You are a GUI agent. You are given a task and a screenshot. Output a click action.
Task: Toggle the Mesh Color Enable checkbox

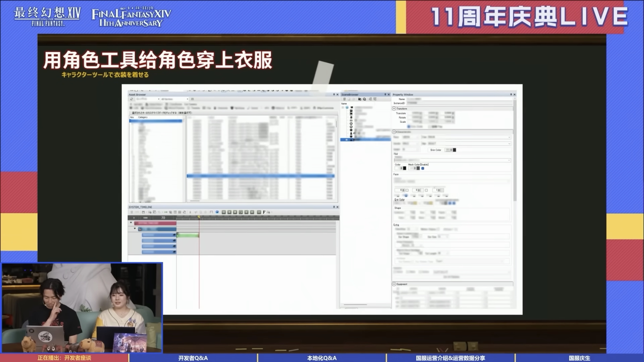tap(423, 168)
